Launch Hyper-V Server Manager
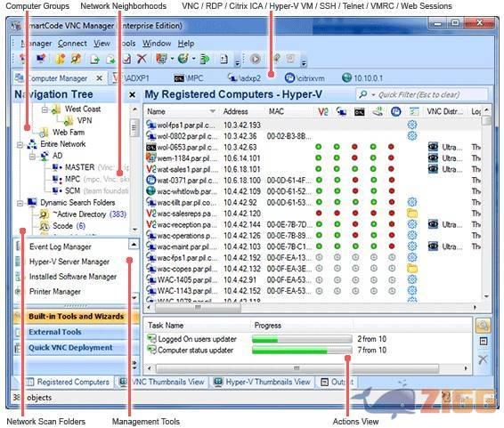 click(69, 262)
